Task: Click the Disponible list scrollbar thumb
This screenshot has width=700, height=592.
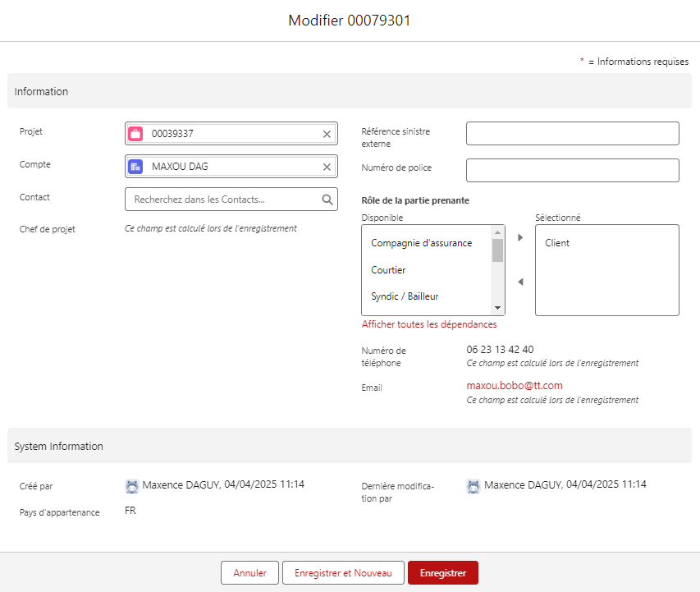Action: click(497, 250)
